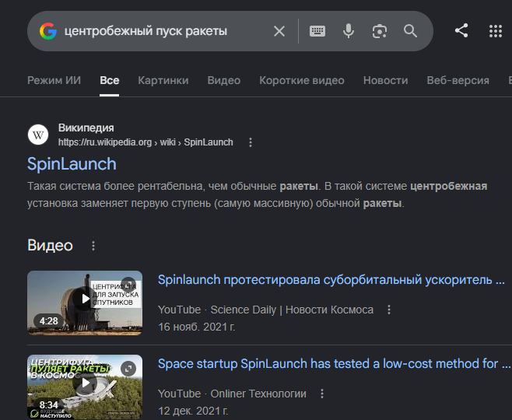512x420 pixels.
Task: Open Веб-версия tab
Action: (458, 80)
